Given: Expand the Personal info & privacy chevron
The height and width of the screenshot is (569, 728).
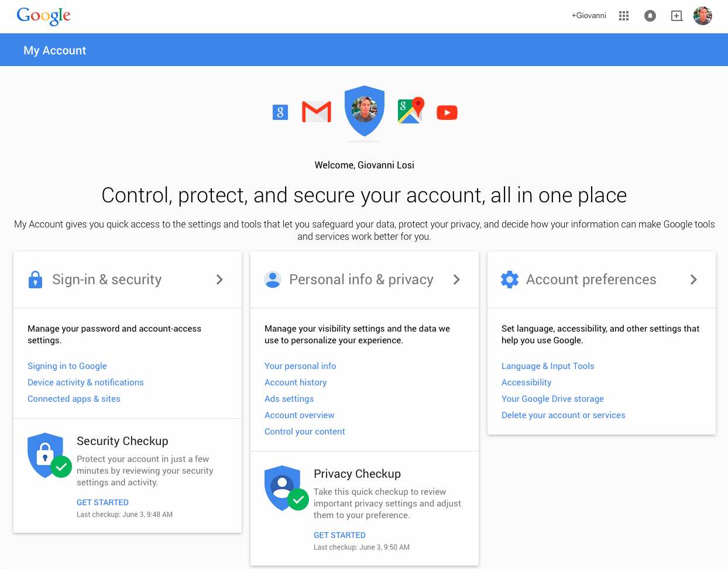Looking at the screenshot, I should (456, 280).
